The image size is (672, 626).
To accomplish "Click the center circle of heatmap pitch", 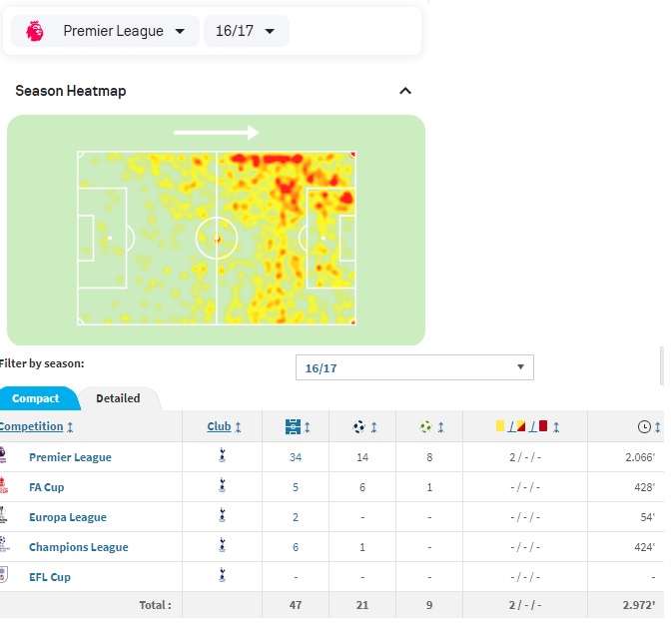I will coord(217,239).
